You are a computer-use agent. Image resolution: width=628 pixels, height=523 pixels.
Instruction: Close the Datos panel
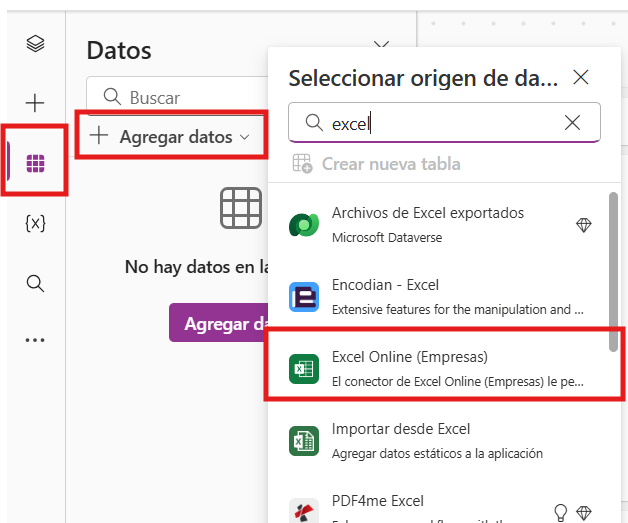click(380, 45)
